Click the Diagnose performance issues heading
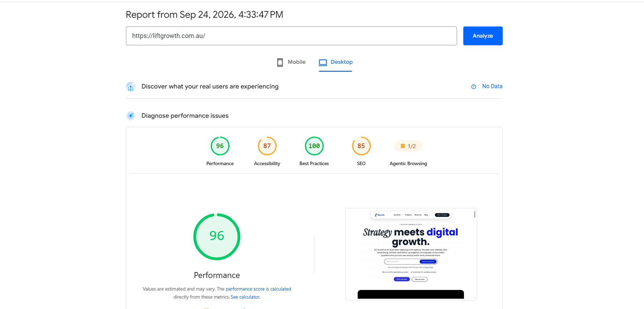 185,116
